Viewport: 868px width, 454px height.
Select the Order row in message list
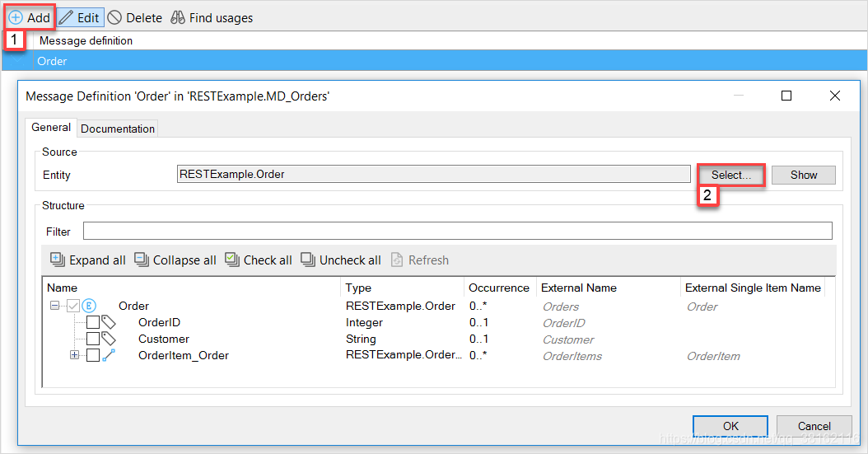point(434,61)
